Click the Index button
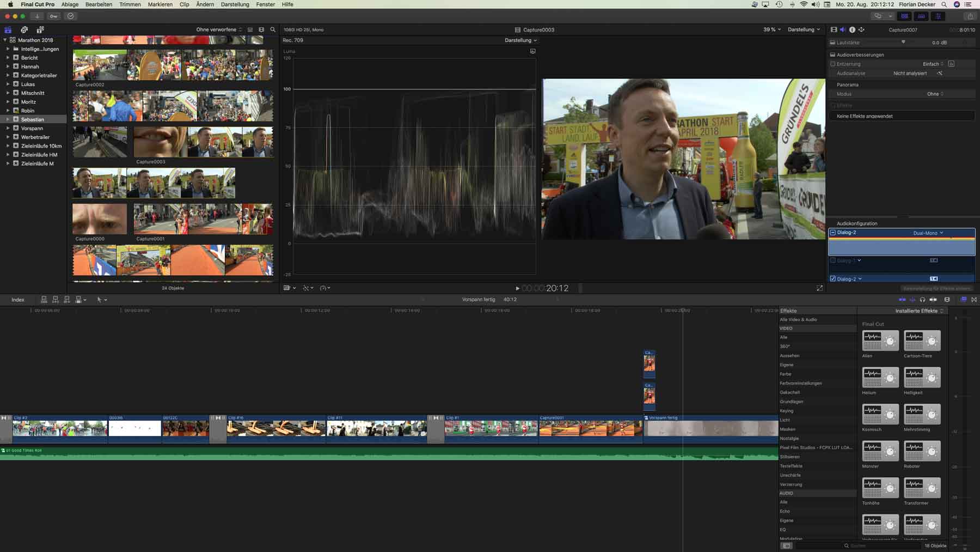 pyautogui.click(x=18, y=300)
